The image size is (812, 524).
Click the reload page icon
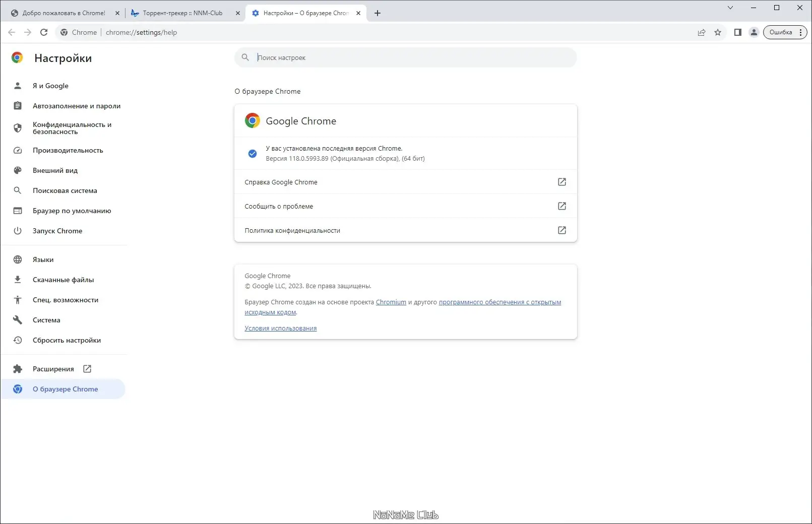click(44, 32)
